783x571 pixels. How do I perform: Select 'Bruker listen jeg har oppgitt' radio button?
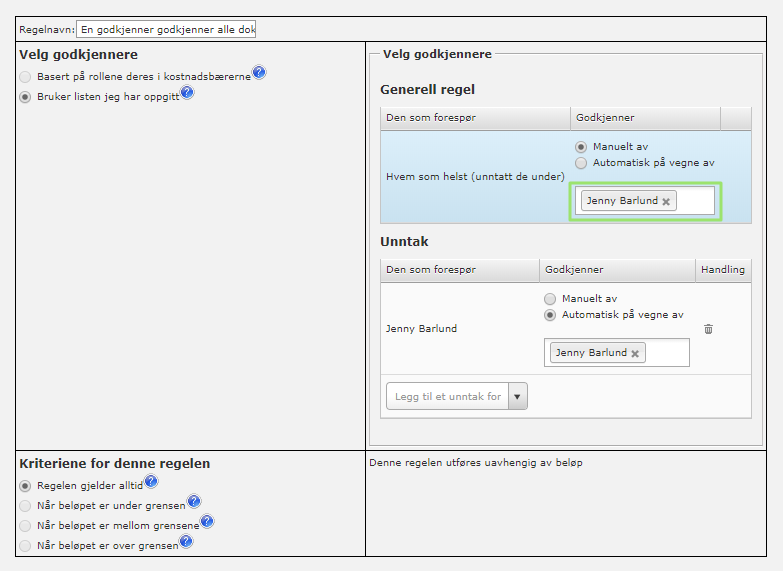coord(25,97)
